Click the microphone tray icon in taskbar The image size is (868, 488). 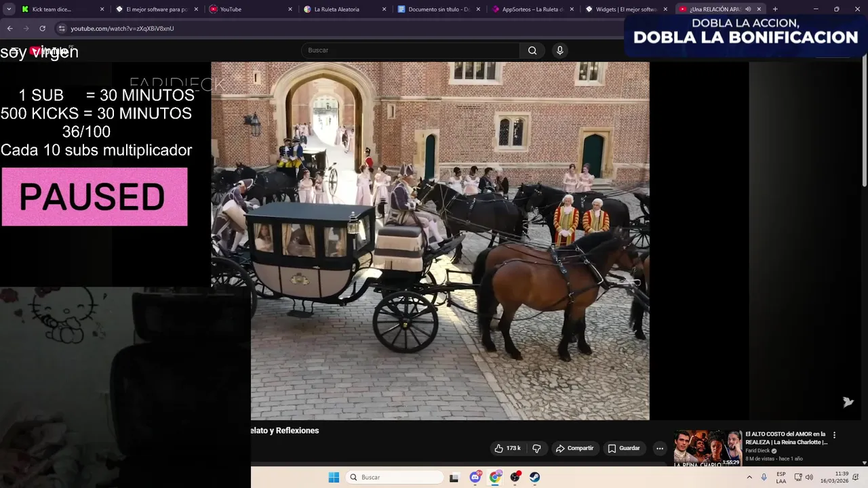coord(764,477)
